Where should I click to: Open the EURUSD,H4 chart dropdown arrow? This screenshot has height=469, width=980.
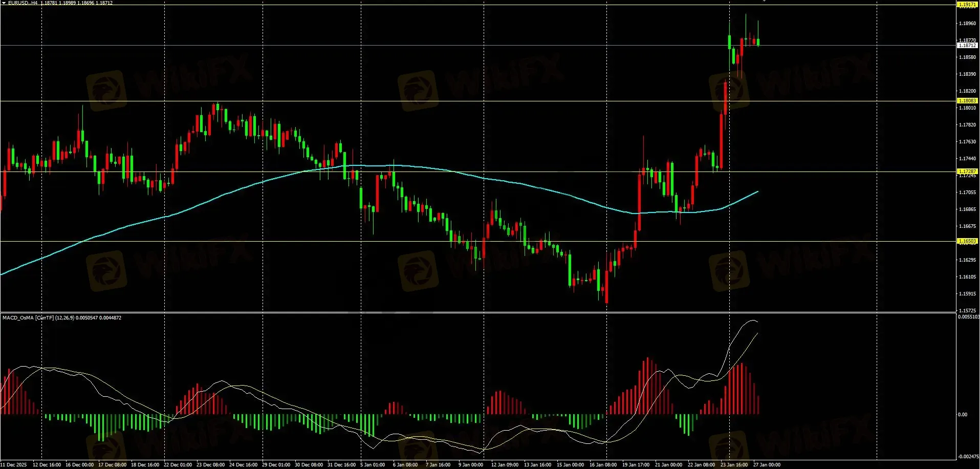[4, 3]
